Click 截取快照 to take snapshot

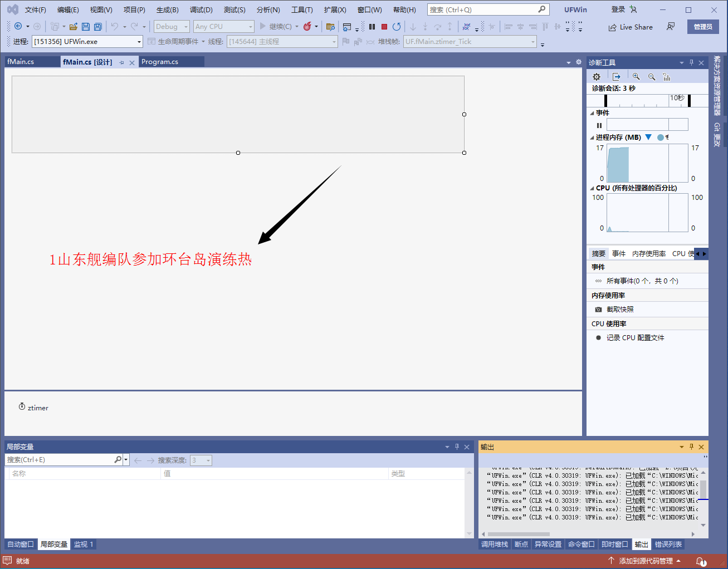(620, 310)
